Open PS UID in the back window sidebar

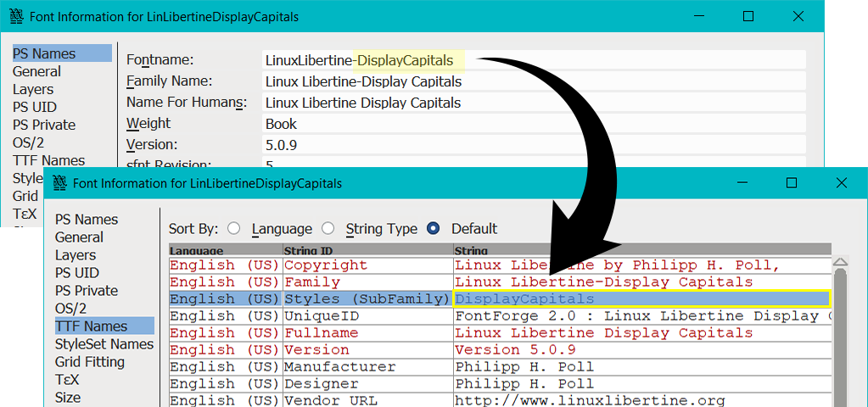point(34,107)
